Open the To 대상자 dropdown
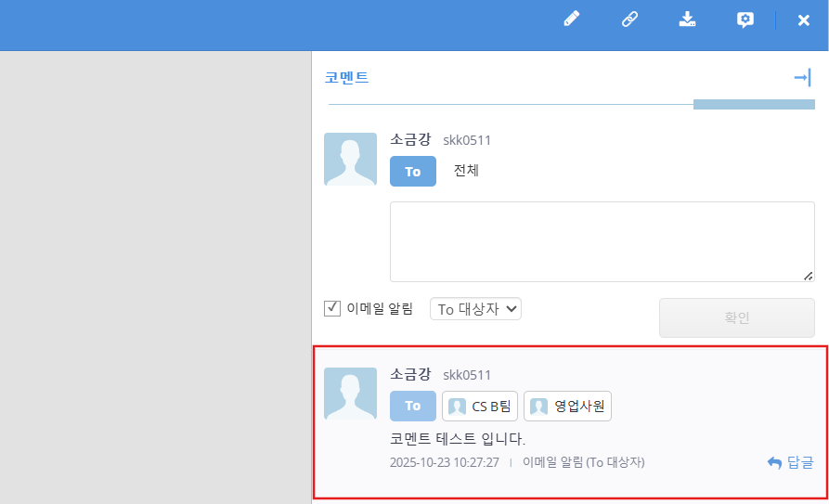 pyautogui.click(x=475, y=309)
